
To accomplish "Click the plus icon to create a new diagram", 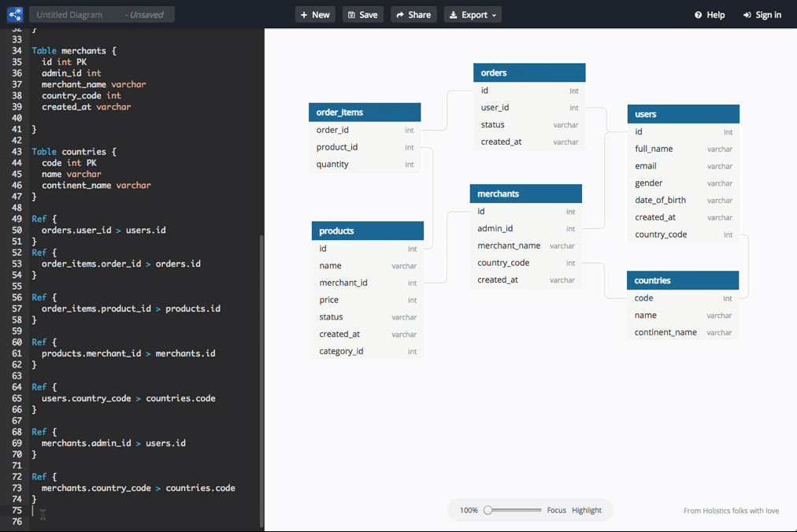I will click(303, 13).
